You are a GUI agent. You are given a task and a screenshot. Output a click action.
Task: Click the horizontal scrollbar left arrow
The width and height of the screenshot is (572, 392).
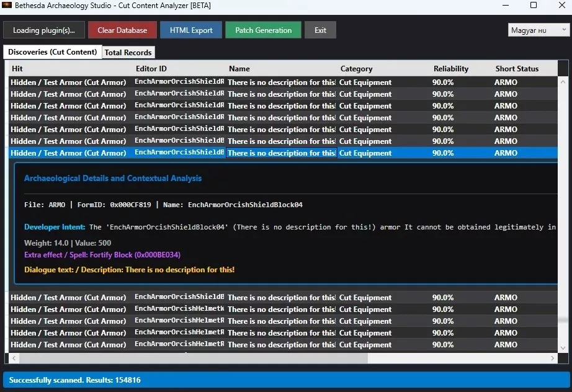(x=14, y=359)
